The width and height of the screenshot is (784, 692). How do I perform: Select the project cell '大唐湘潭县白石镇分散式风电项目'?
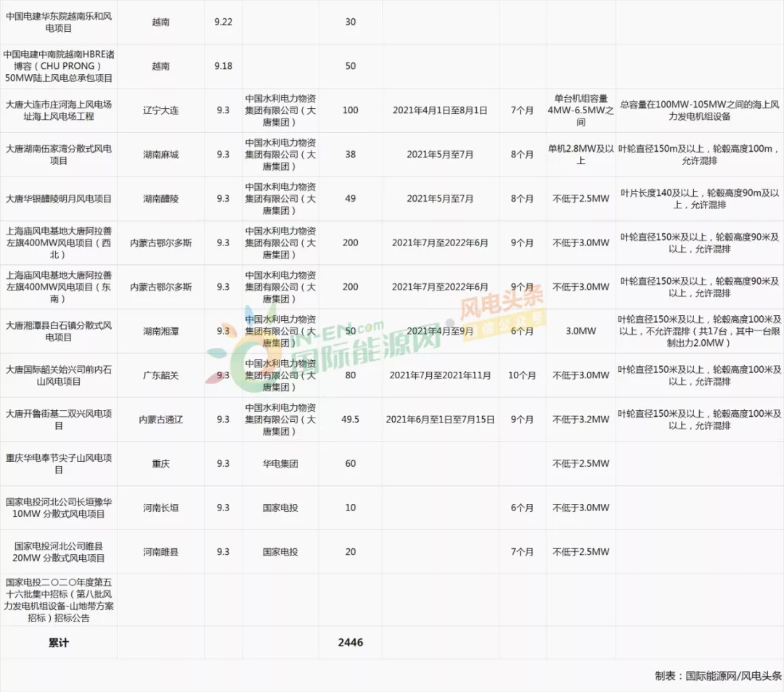(x=59, y=331)
